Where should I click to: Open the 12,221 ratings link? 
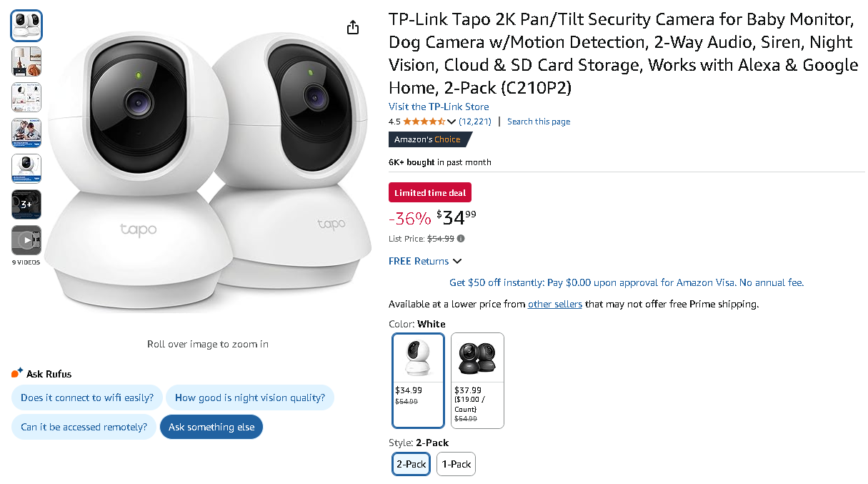pyautogui.click(x=475, y=122)
